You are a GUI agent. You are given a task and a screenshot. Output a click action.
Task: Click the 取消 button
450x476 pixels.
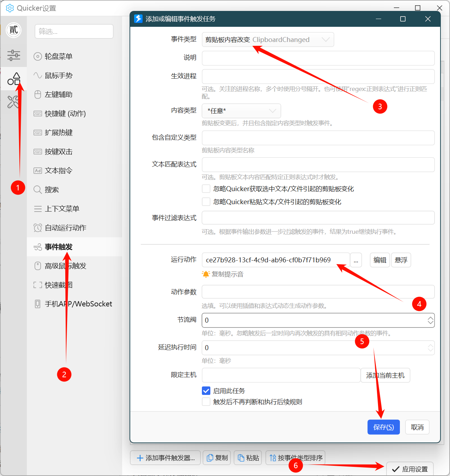click(417, 427)
